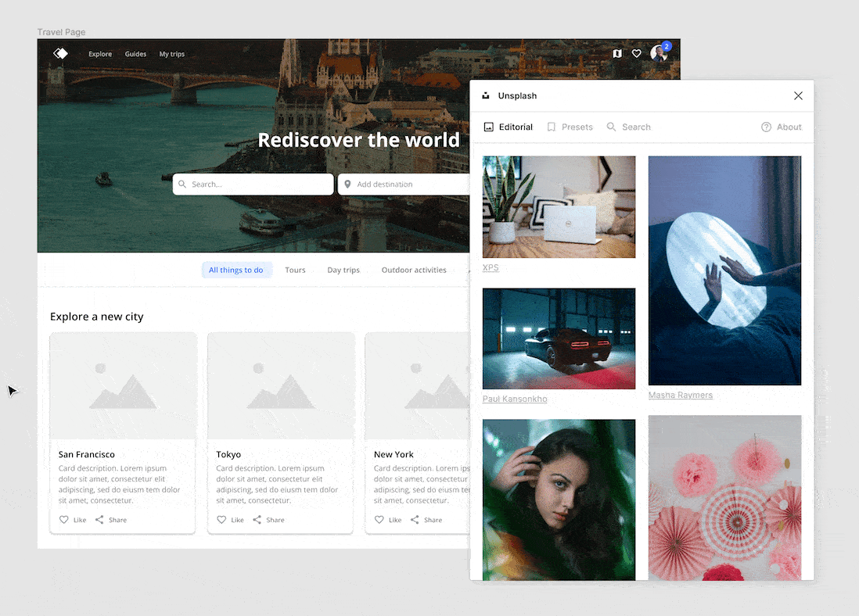The image size is (859, 616).
Task: Click the New York card image placeholder
Action: tap(418, 386)
